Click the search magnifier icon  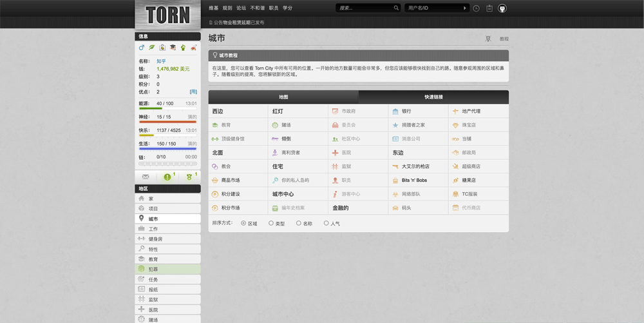[396, 8]
